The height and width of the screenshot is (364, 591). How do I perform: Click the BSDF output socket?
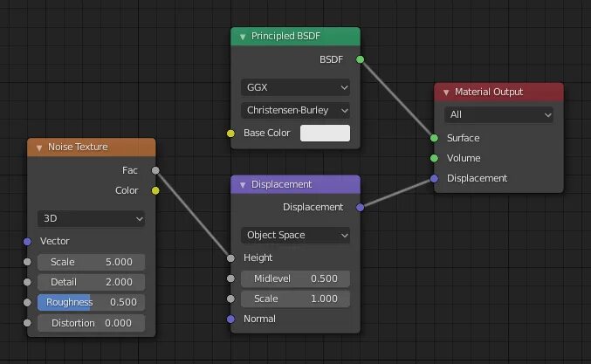pyautogui.click(x=360, y=59)
